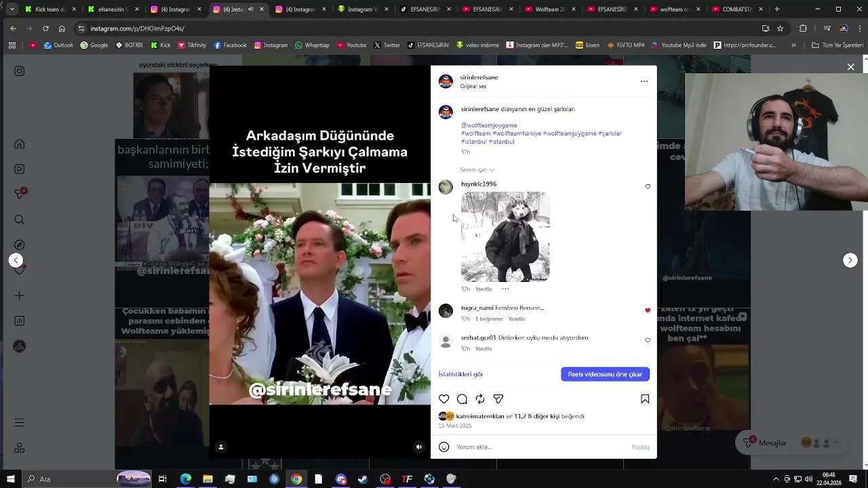The height and width of the screenshot is (488, 868).
Task: Open Reels from the Instagram sidebar
Action: coord(20,169)
